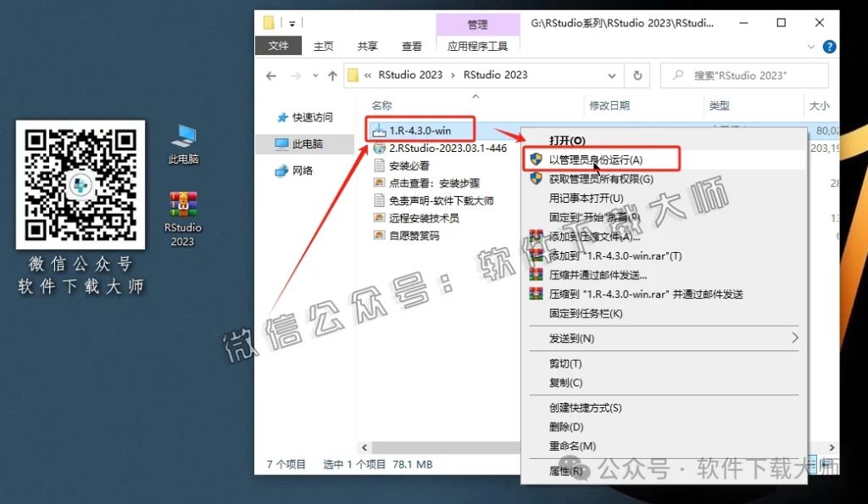Open the 文件 menu
The height and width of the screenshot is (504, 868).
[278, 46]
